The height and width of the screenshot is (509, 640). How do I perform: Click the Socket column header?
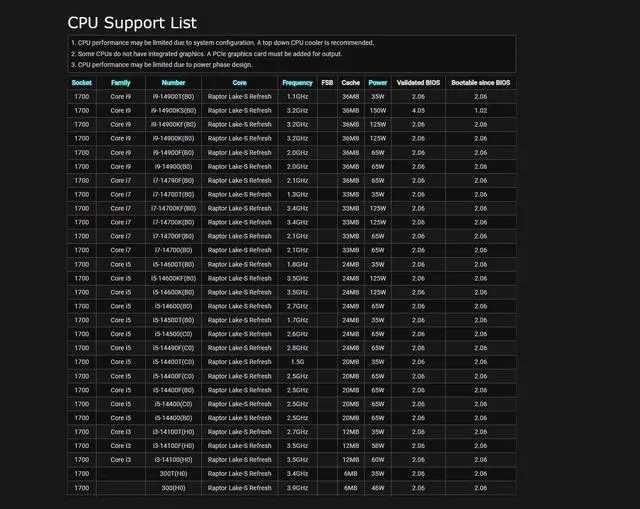pos(82,82)
